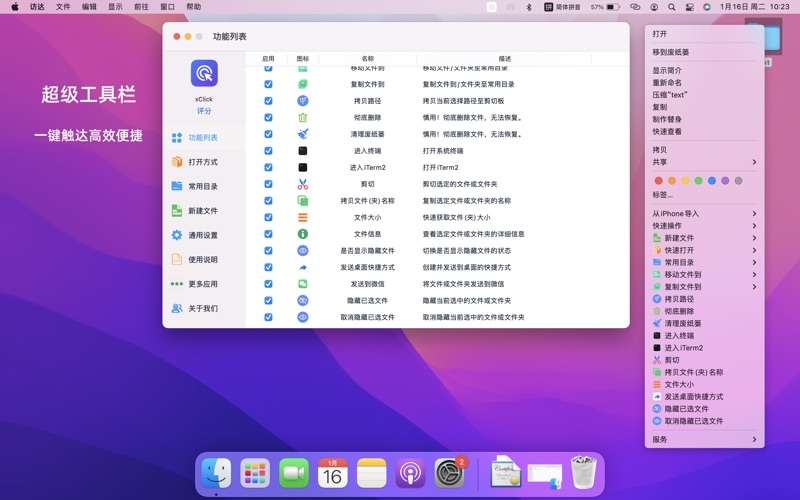Expand the 新建文件 context submenu

click(x=704, y=238)
